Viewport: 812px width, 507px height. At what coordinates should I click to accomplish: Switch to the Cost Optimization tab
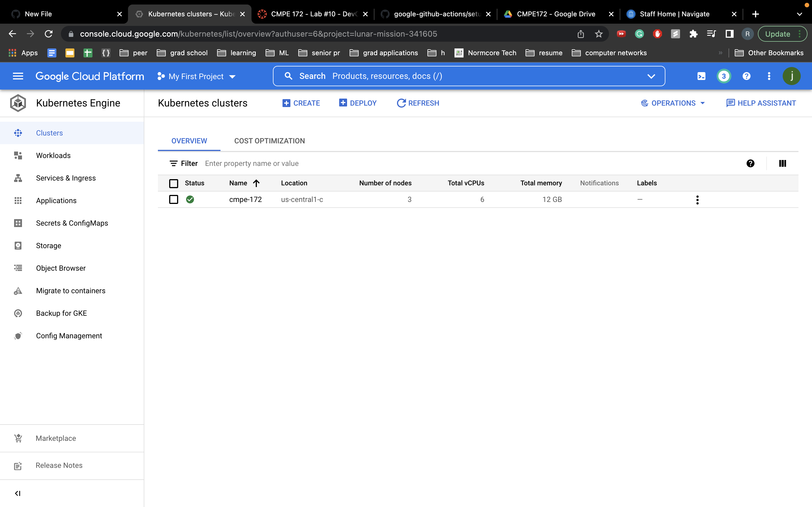point(270,141)
